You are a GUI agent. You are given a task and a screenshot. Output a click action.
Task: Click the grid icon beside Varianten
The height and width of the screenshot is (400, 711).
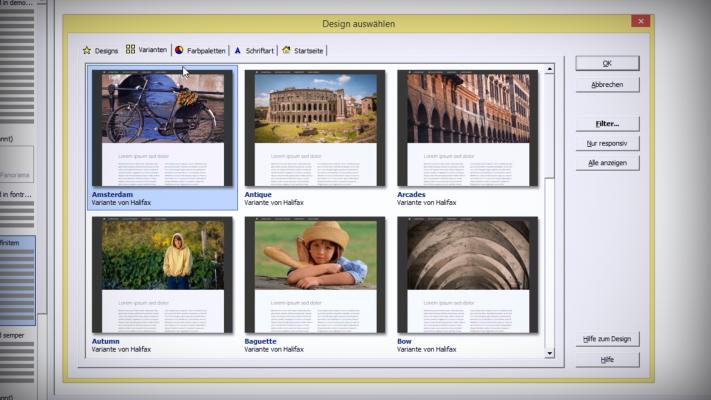pyautogui.click(x=130, y=49)
